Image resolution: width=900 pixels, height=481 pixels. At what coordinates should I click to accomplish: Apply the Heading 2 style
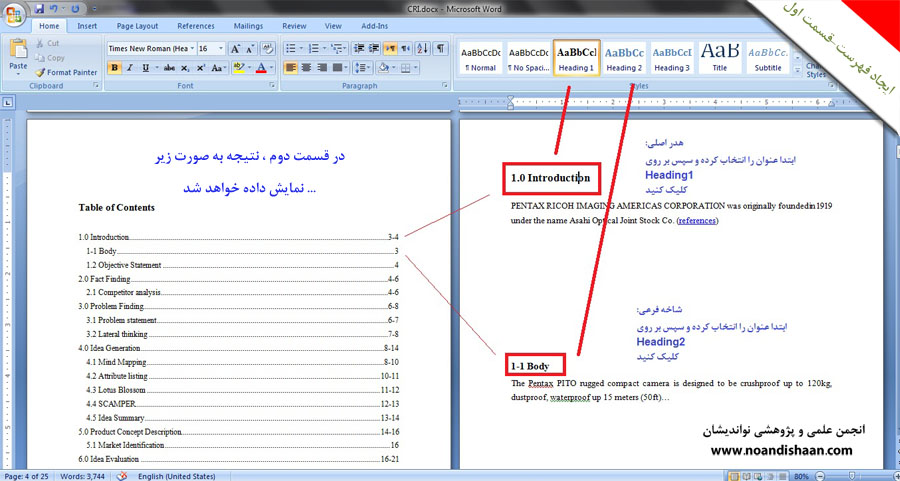pos(624,58)
